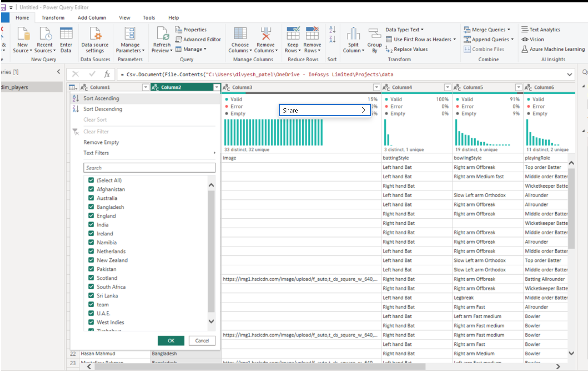Choose Sort Ascending in filter menu

[x=145, y=98]
